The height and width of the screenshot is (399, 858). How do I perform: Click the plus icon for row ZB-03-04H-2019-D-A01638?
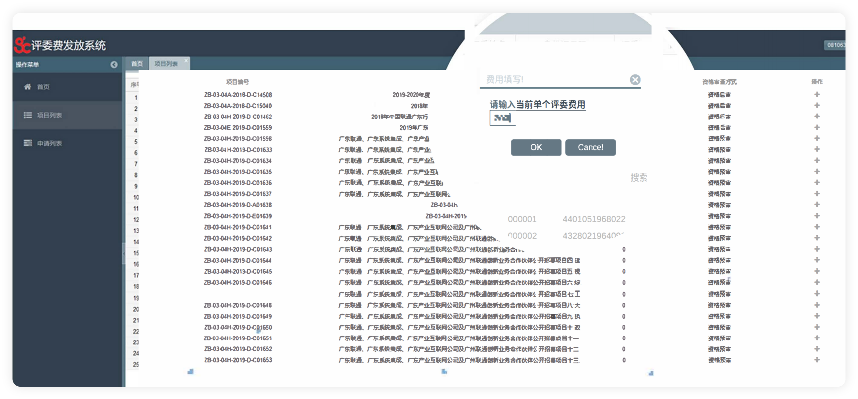tap(817, 205)
